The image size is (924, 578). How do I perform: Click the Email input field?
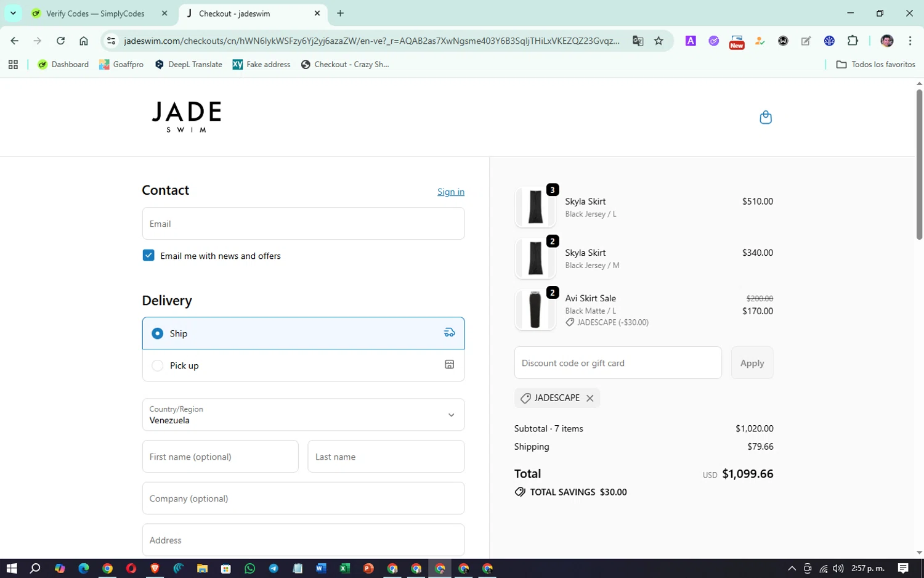[x=303, y=224]
